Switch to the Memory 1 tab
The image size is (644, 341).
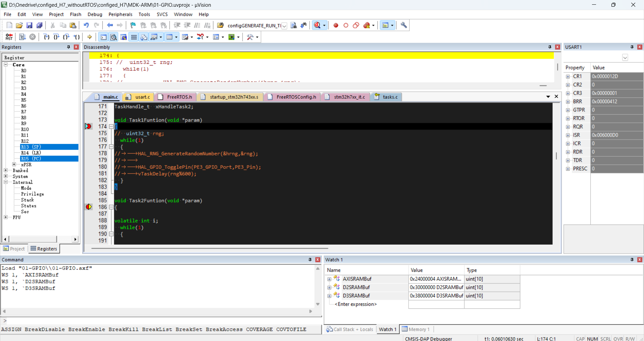(416, 329)
